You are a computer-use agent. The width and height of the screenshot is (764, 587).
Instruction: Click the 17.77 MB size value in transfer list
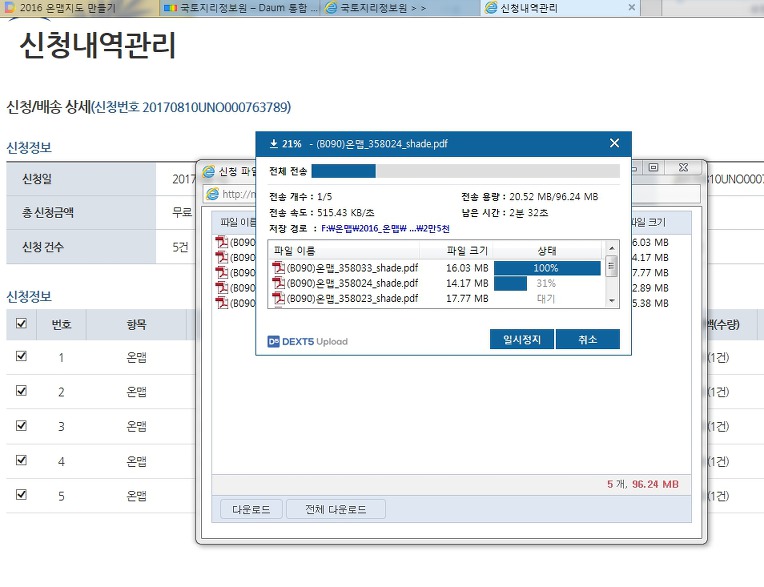(467, 298)
